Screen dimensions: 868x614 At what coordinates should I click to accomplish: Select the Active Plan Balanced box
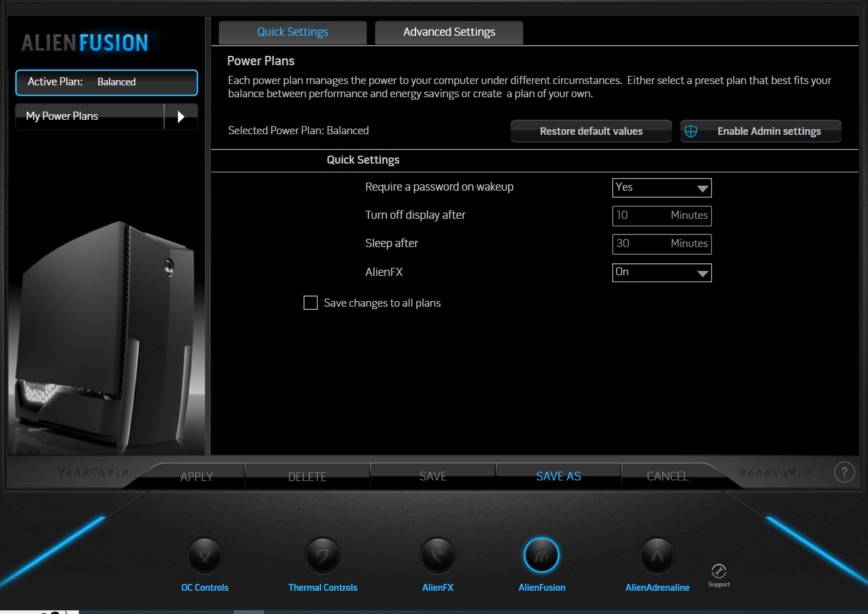click(x=107, y=82)
